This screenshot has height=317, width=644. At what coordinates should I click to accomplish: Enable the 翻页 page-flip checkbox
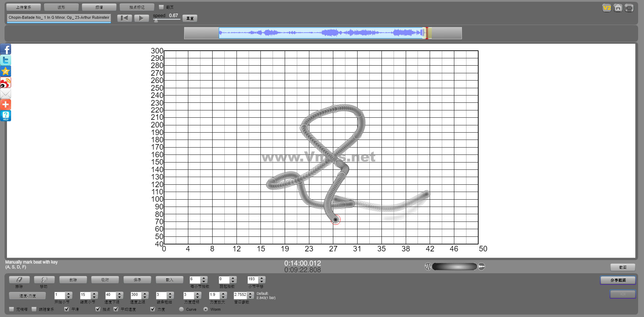[x=161, y=7]
